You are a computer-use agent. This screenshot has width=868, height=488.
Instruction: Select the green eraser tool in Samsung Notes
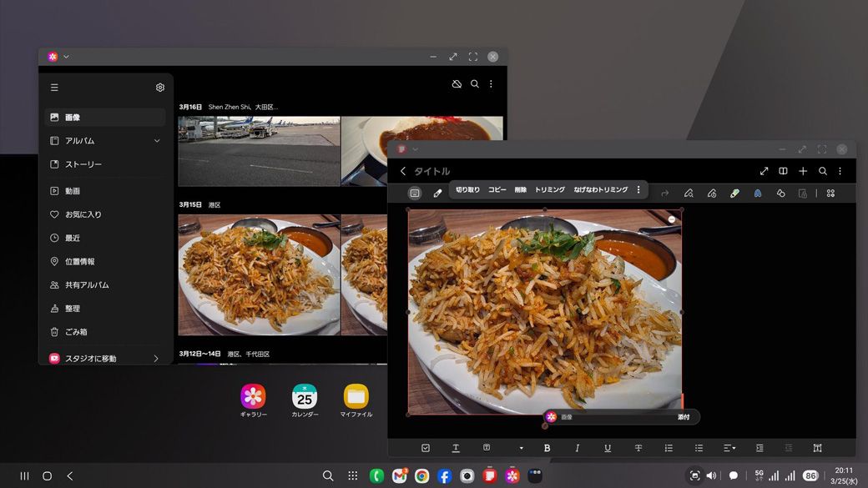734,194
